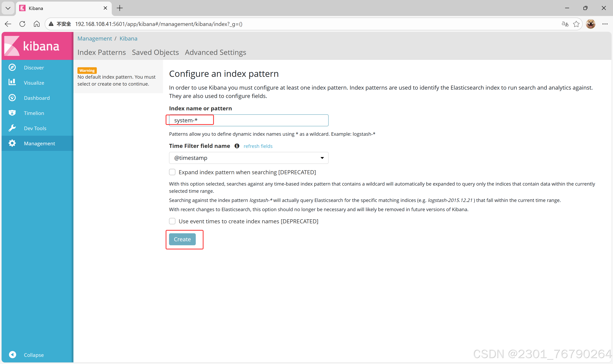Click the 'No default index pattern' warning text
Screen dimensions: 613x364
click(x=117, y=80)
